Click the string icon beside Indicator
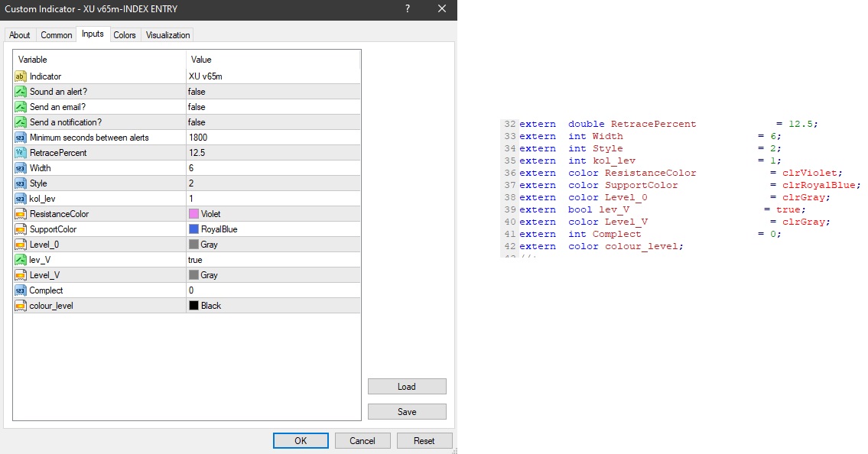Viewport: 868px width, 454px height. point(21,76)
